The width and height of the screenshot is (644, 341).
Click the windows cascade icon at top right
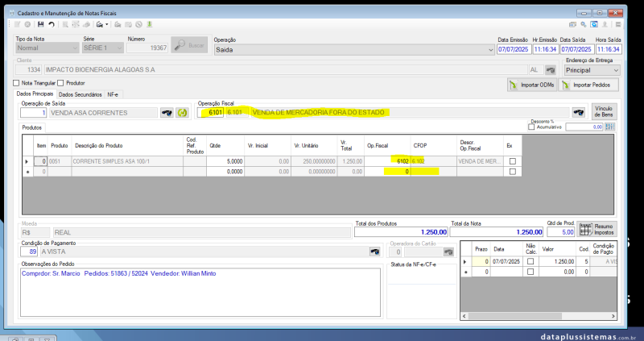pyautogui.click(x=572, y=25)
